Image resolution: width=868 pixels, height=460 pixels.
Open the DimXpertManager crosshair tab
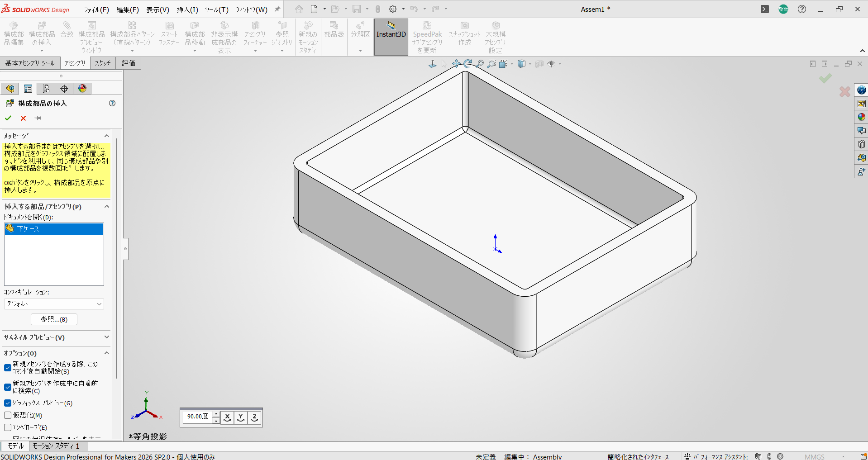64,89
